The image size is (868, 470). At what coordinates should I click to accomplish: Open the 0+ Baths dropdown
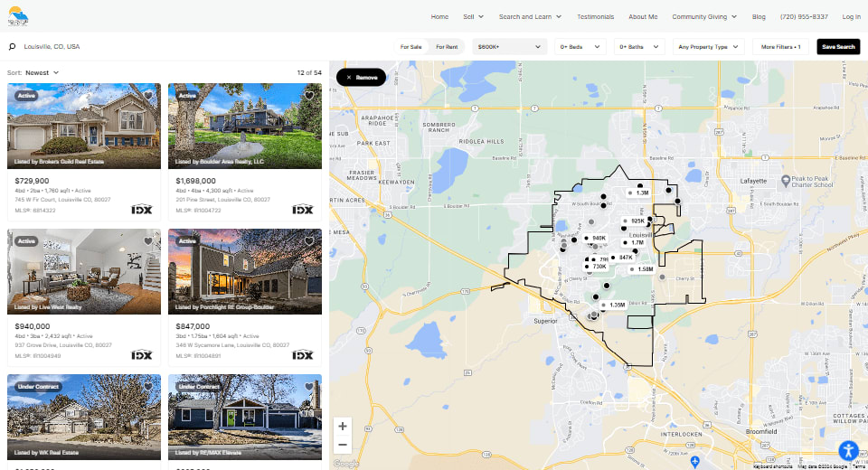click(x=639, y=46)
